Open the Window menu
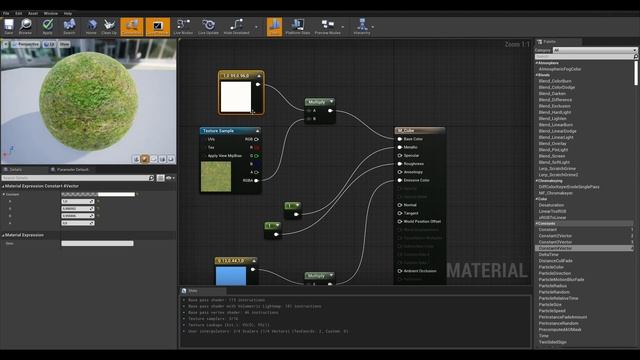Image resolution: width=640 pixels, height=360 pixels. point(51,13)
